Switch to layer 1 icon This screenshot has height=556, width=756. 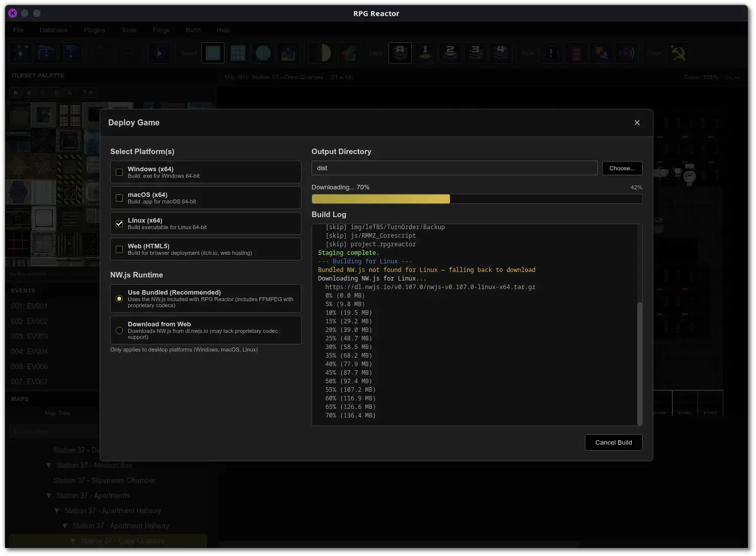tap(425, 53)
